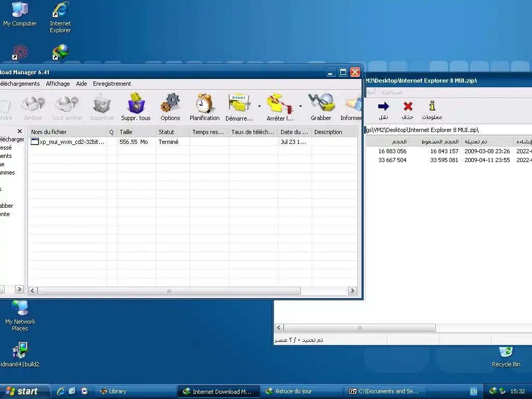This screenshot has height=399, width=532.
Task: Launch Internet Explorer from Quick Launch
Action: [x=61, y=391]
